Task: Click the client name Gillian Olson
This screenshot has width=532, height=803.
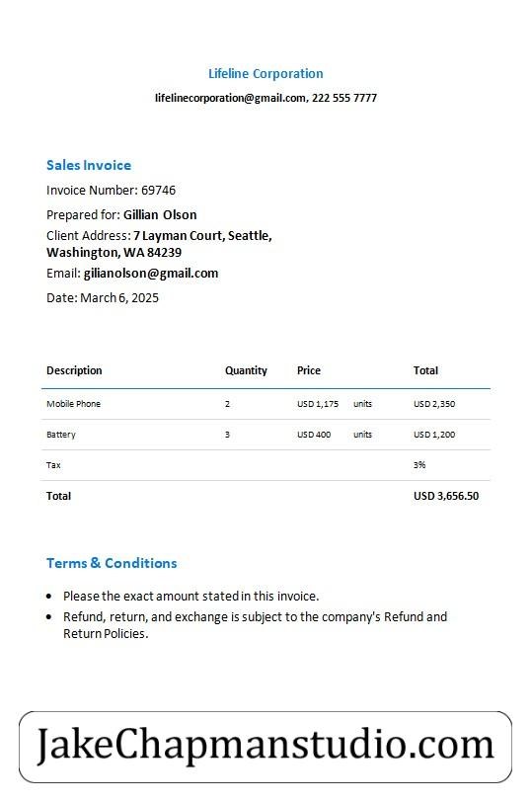Action: tap(160, 214)
